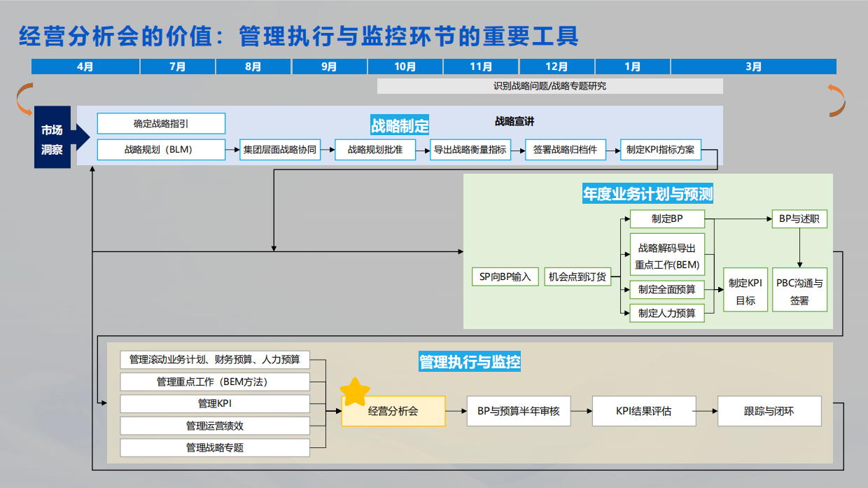
Task: Click the 11月 timeline header
Action: click(x=481, y=67)
